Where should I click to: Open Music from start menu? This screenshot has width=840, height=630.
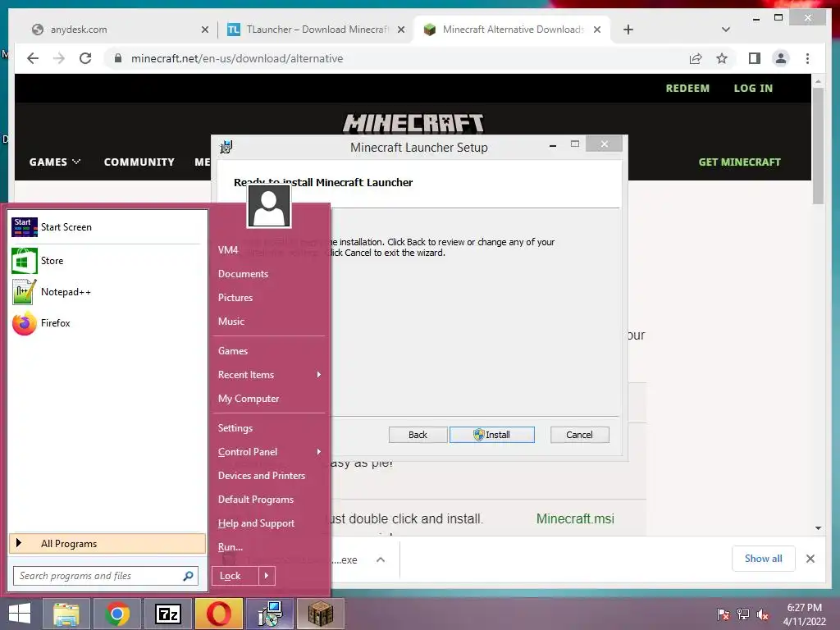(231, 322)
